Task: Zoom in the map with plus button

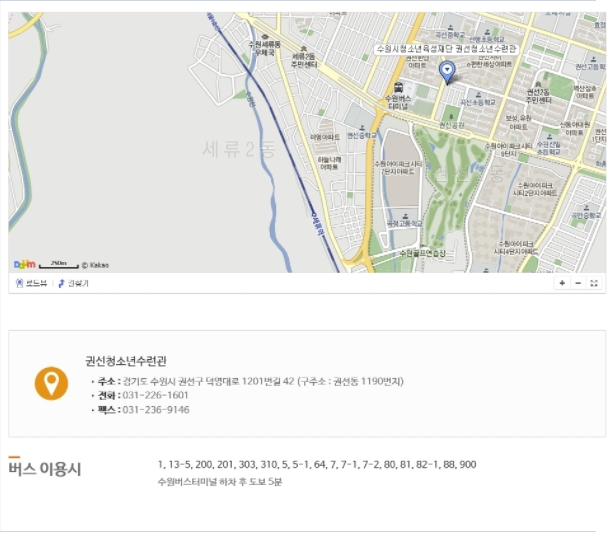Action: [x=562, y=284]
